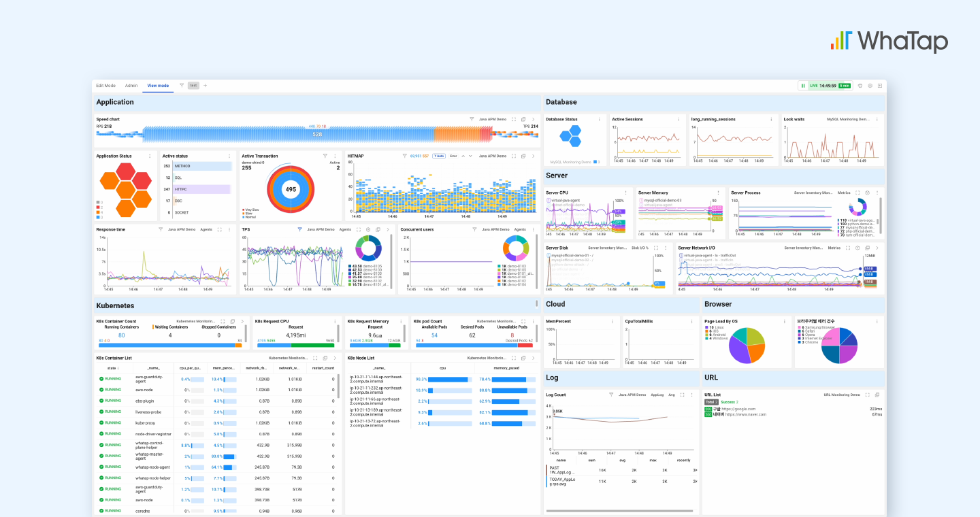Image resolution: width=980 pixels, height=517 pixels.
Task: Click the Speed chart filter icon
Action: click(472, 119)
